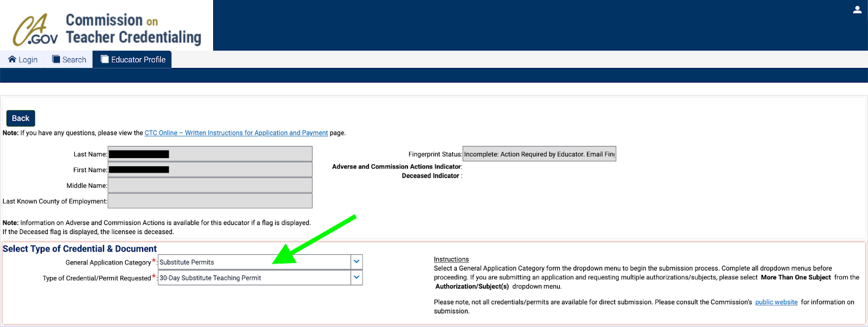Screen dimensions: 868x327
Task: Click the home icon beside Login
Action: pos(12,59)
